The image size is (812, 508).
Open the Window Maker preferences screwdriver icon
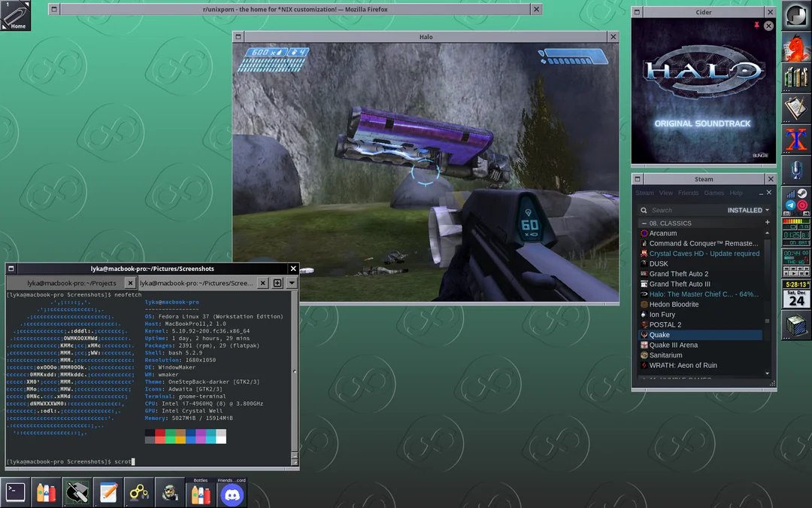point(77,492)
